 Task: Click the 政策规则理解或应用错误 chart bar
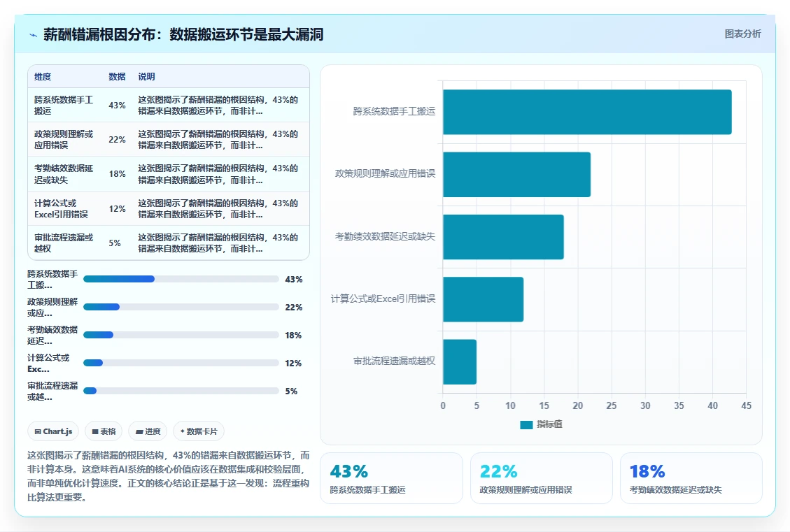[x=516, y=175]
